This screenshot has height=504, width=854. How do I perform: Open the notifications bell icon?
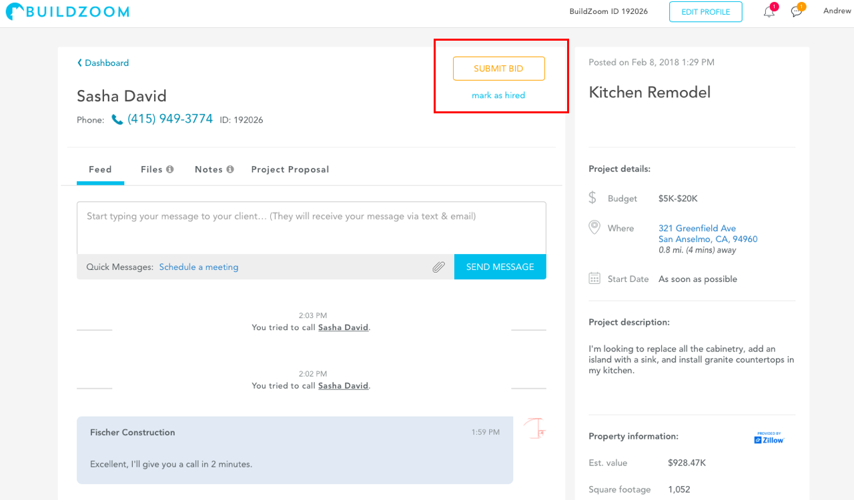coord(769,11)
